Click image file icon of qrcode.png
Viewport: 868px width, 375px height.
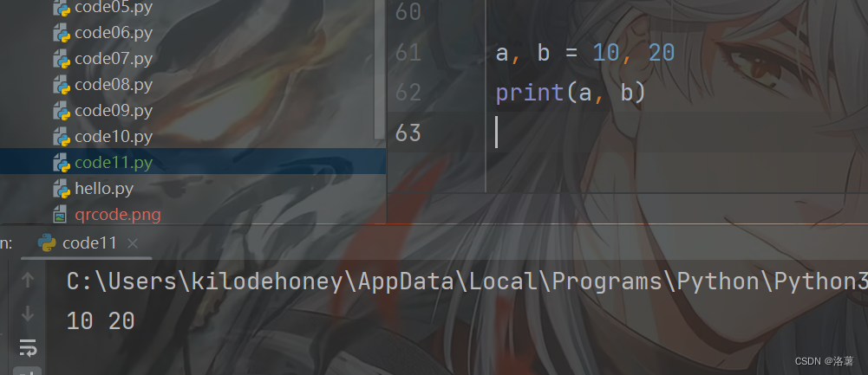coord(60,215)
